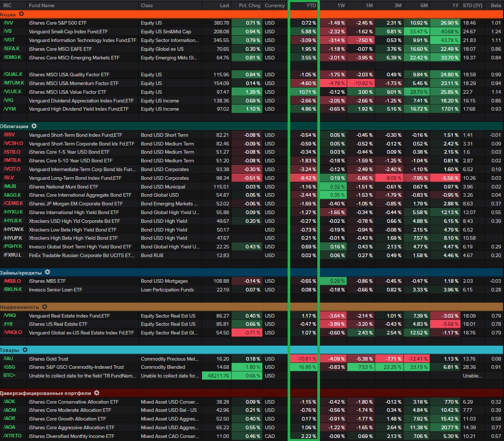Open the /IEFA.K ticker link
The height and width of the screenshot is (441, 504).
point(11,49)
